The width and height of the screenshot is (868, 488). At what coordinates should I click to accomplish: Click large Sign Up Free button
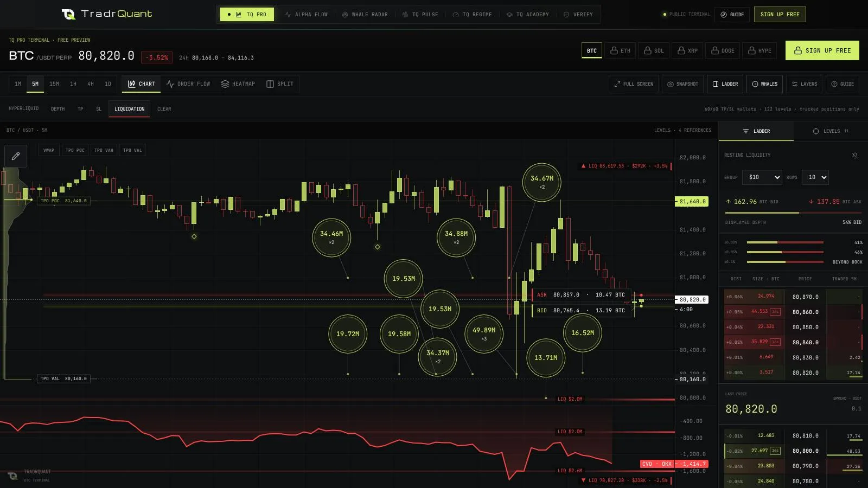[x=822, y=50]
